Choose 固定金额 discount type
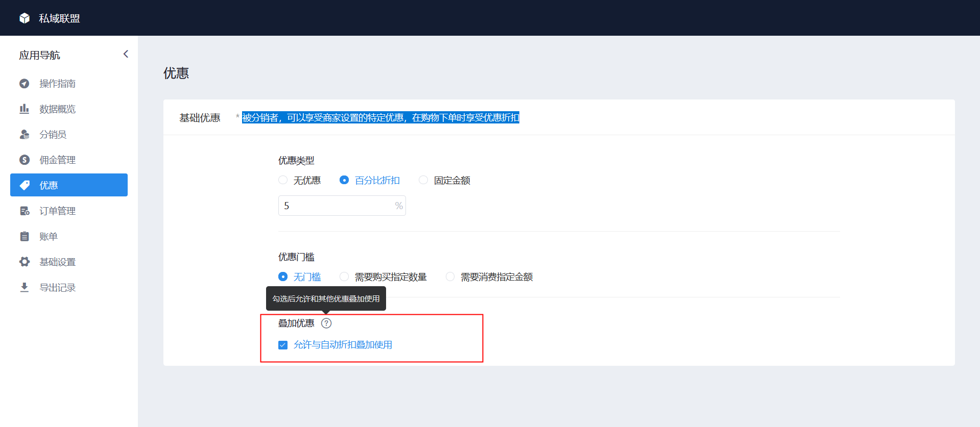The width and height of the screenshot is (980, 427). [423, 180]
